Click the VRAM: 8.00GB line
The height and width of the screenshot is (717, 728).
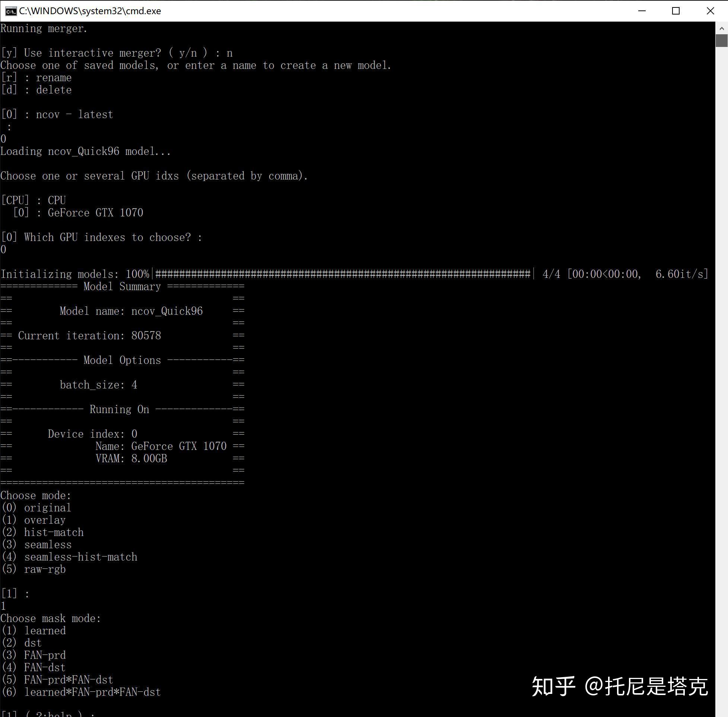(131, 458)
